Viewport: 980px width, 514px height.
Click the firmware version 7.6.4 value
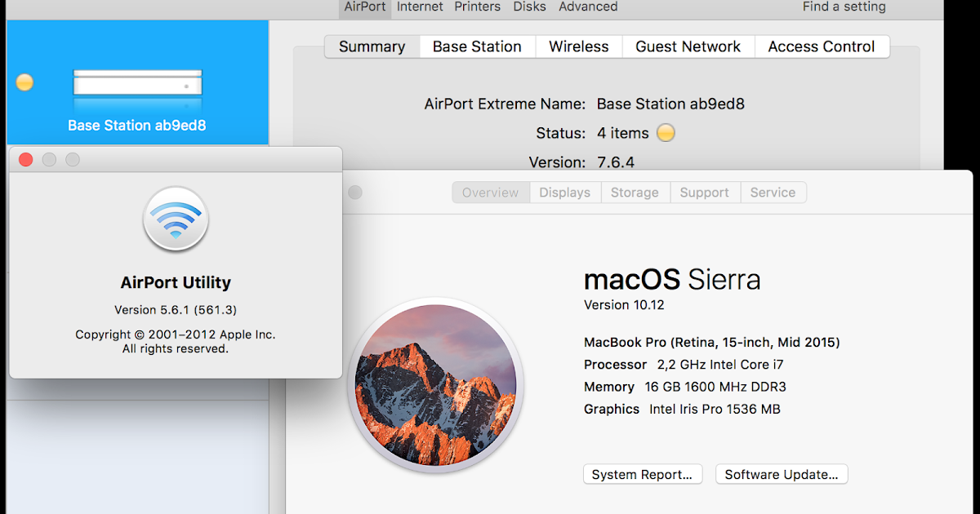point(616,162)
